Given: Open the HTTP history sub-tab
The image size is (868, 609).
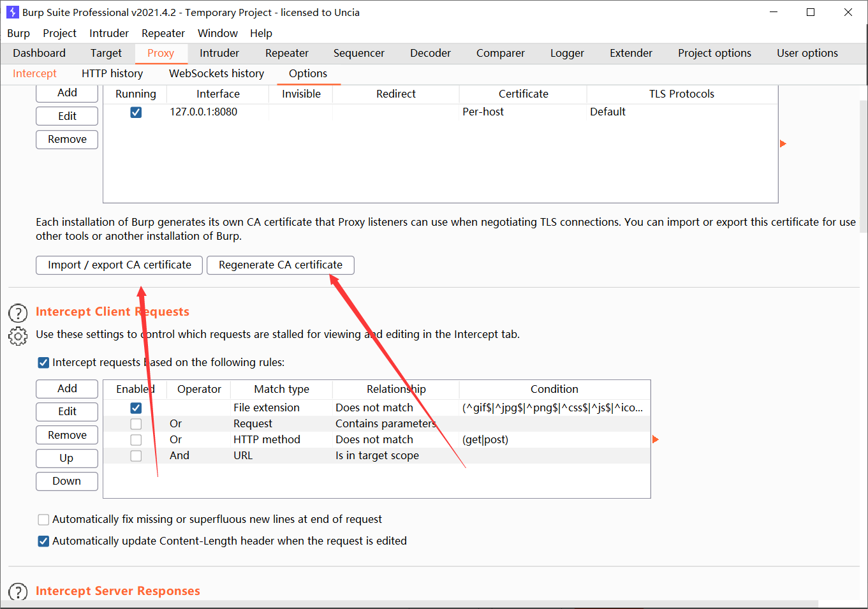Looking at the screenshot, I should pyautogui.click(x=112, y=73).
